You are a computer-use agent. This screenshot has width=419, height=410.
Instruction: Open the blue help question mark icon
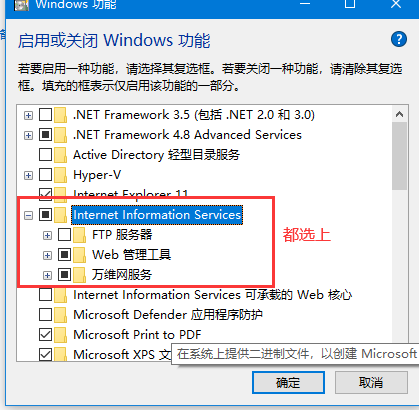pos(399,39)
